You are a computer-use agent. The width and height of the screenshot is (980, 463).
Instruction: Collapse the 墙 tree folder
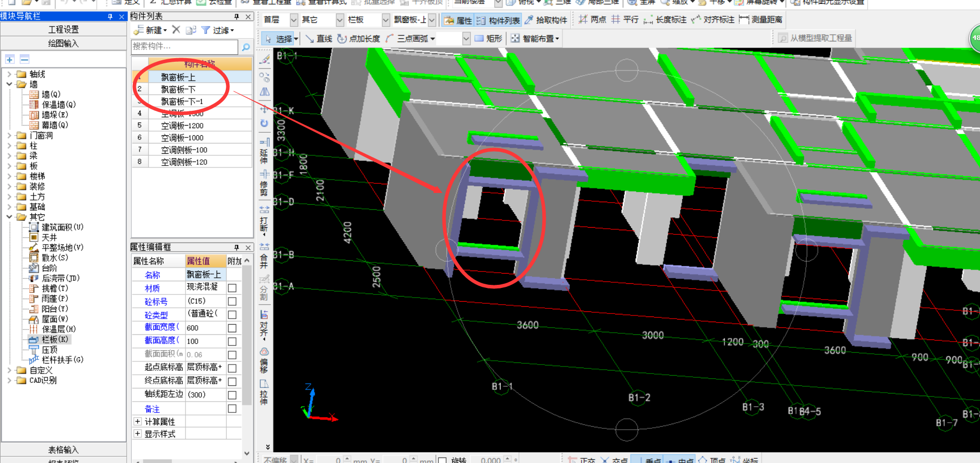9,84
